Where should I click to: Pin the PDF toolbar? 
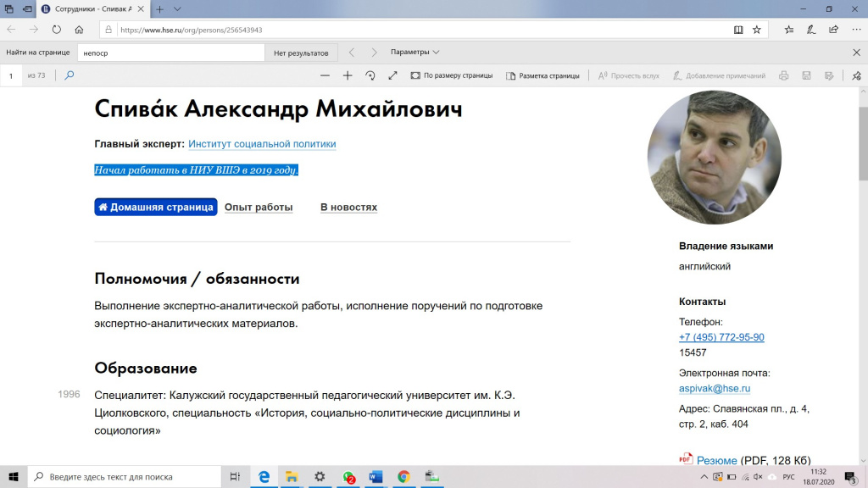856,75
